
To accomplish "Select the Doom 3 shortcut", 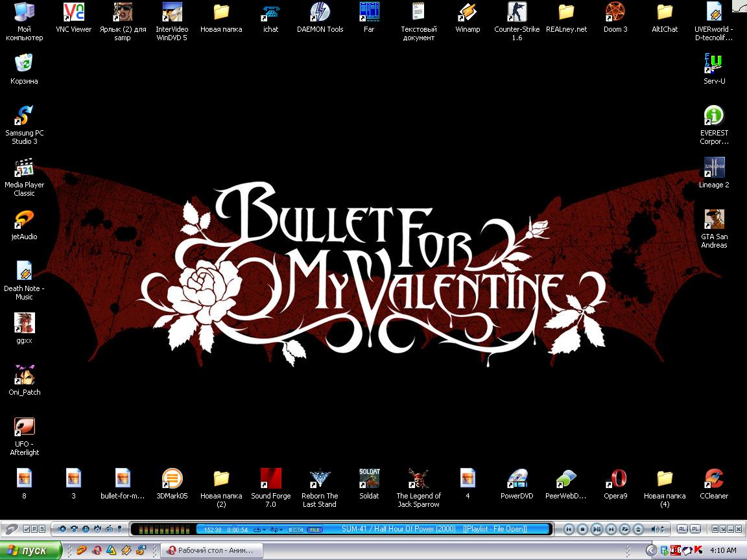I will [615, 18].
